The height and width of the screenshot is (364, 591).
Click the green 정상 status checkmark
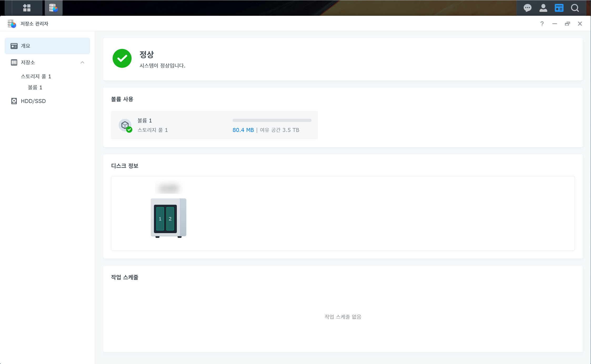pos(122,58)
